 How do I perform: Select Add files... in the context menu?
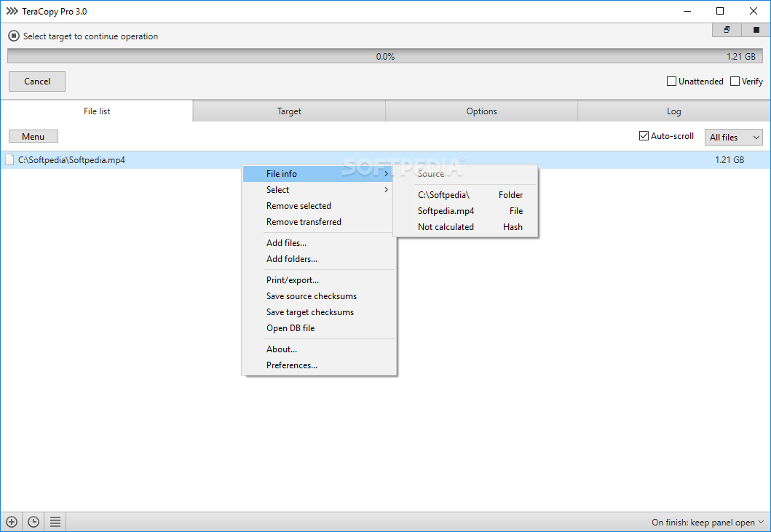[320, 243]
